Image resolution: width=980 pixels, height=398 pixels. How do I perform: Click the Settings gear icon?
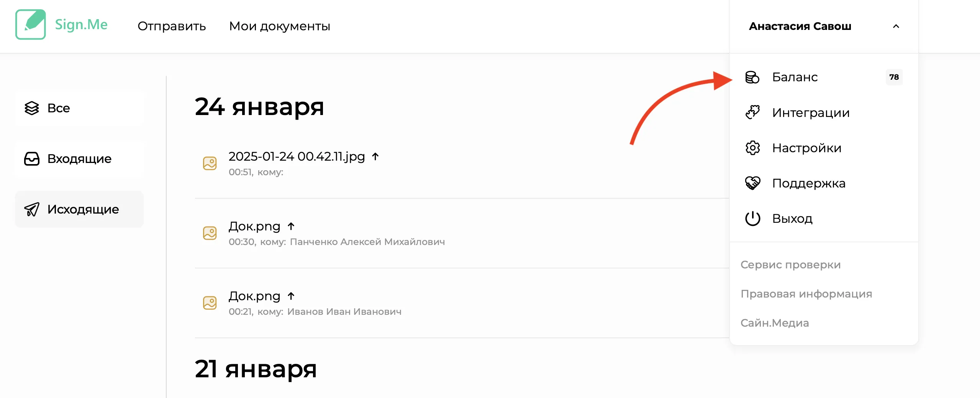point(752,148)
